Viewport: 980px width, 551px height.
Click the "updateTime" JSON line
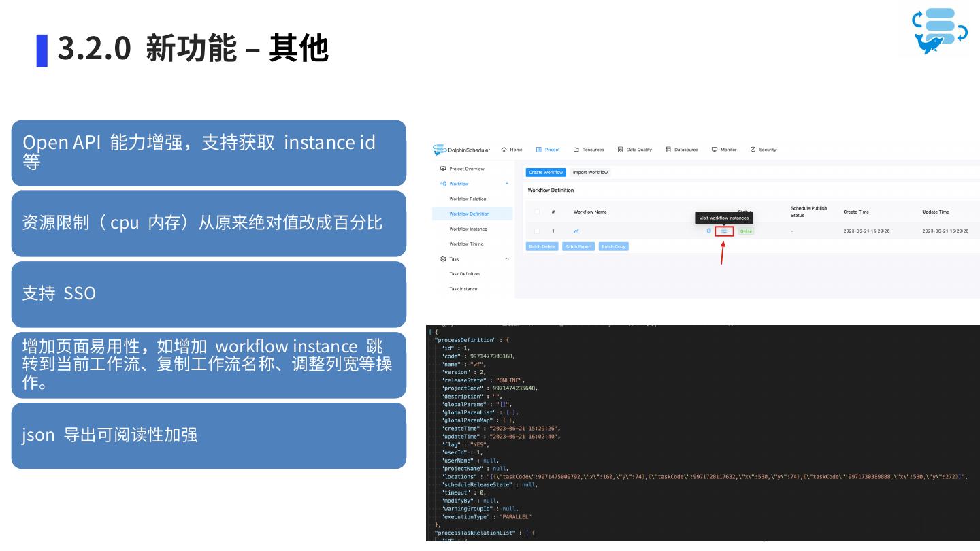coord(500,437)
